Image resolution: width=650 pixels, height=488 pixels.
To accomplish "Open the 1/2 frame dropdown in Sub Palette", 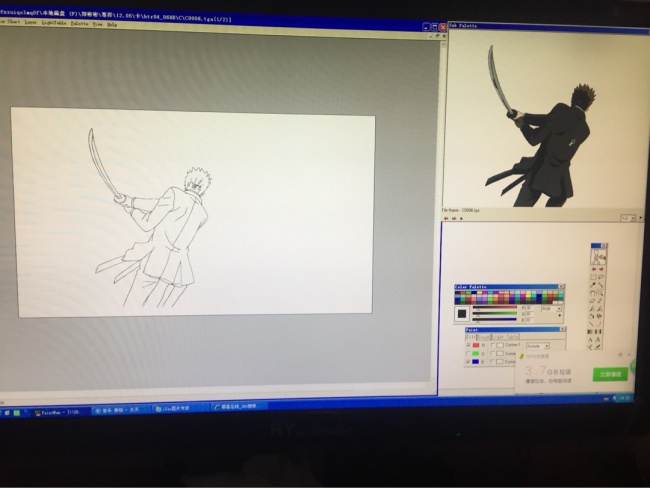I will (628, 218).
